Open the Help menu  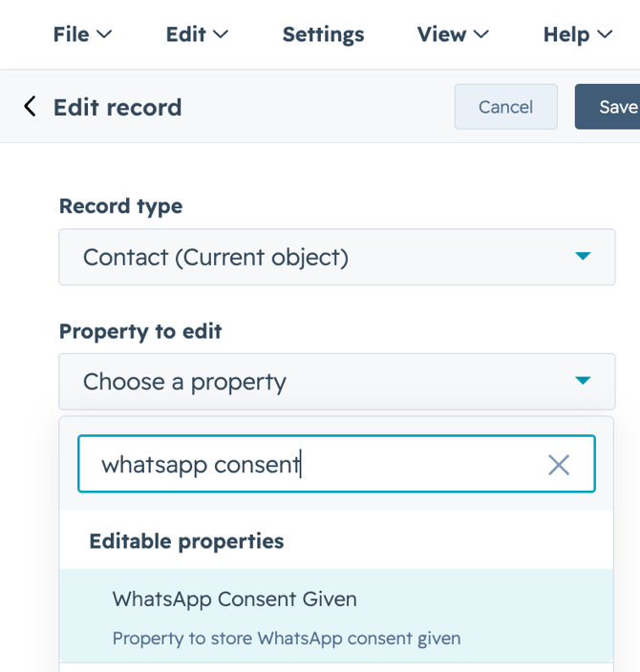coord(566,34)
